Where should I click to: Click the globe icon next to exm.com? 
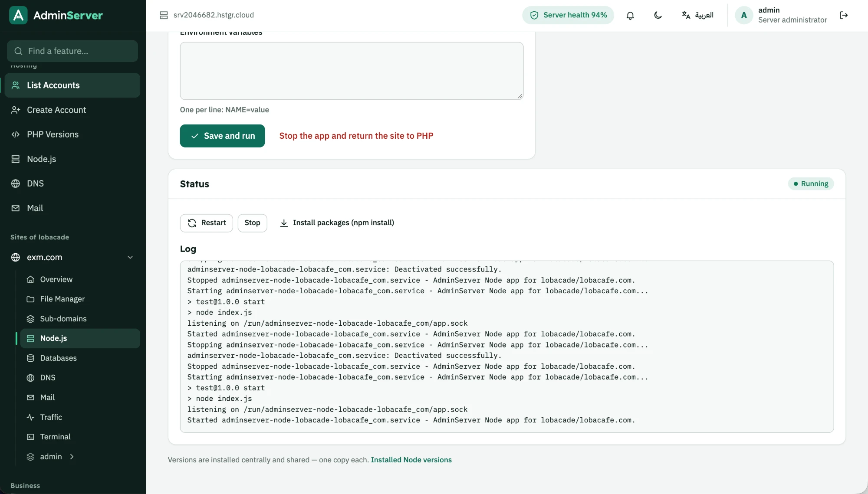(16, 257)
